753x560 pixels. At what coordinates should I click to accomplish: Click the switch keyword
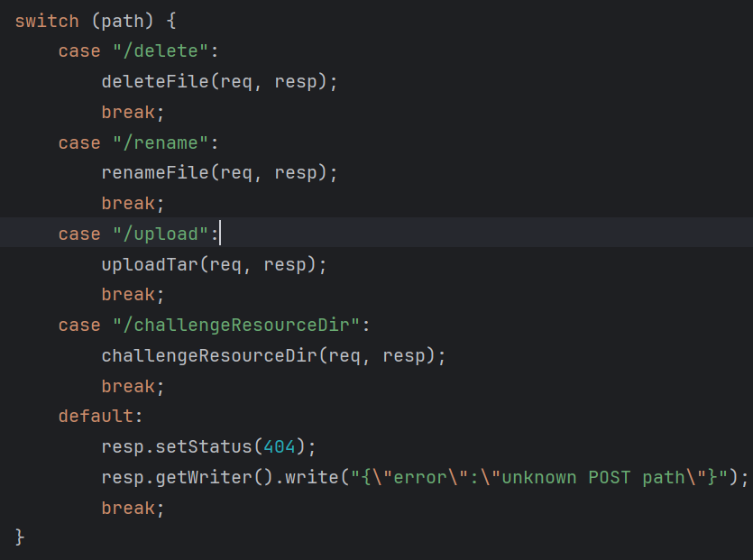pyautogui.click(x=47, y=21)
